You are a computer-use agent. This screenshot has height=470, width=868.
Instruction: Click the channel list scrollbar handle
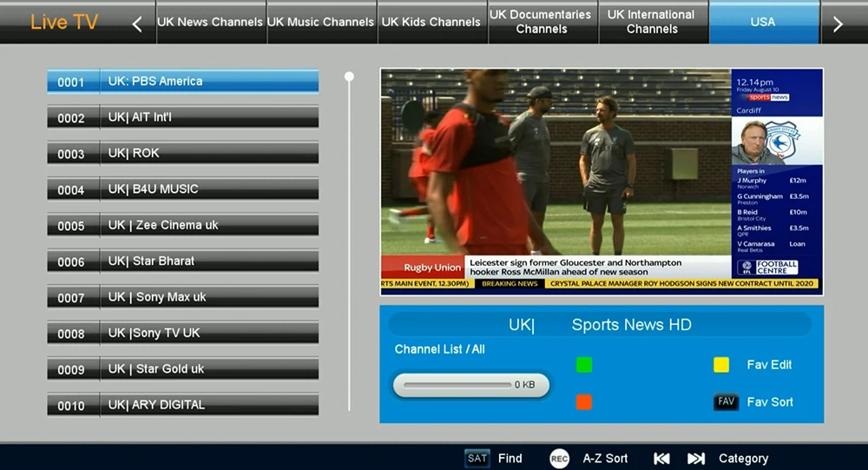(x=349, y=76)
